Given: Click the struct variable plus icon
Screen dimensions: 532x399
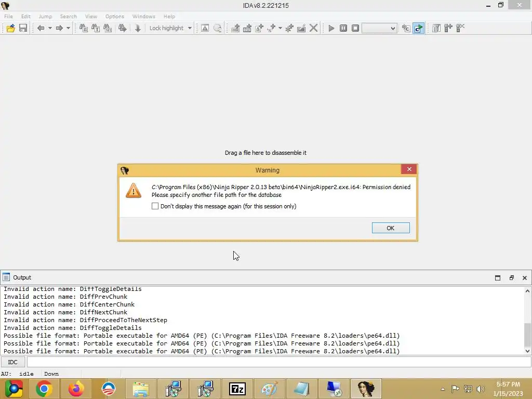Looking at the screenshot, I should (271, 28).
